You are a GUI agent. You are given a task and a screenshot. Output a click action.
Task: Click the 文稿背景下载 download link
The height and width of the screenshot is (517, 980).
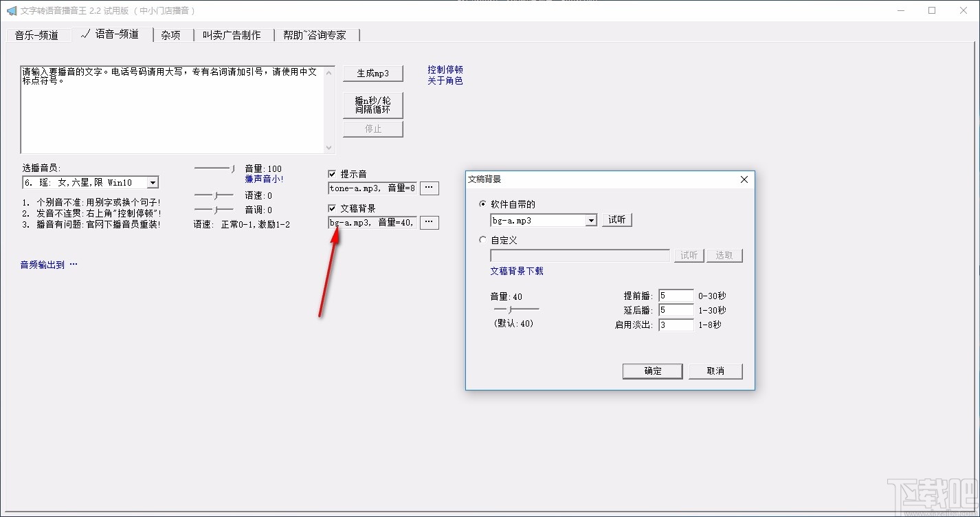pos(516,271)
